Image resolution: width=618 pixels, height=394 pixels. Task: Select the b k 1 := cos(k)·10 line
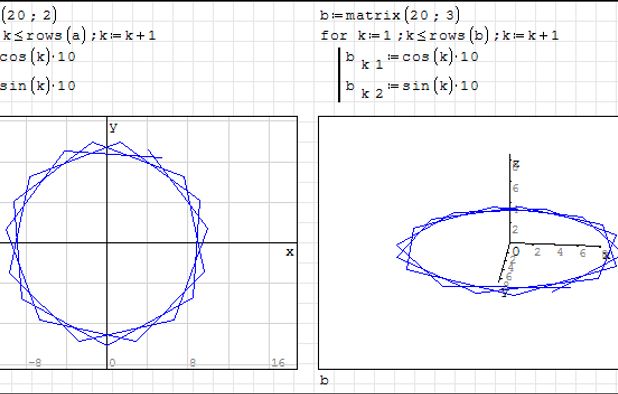(x=412, y=59)
